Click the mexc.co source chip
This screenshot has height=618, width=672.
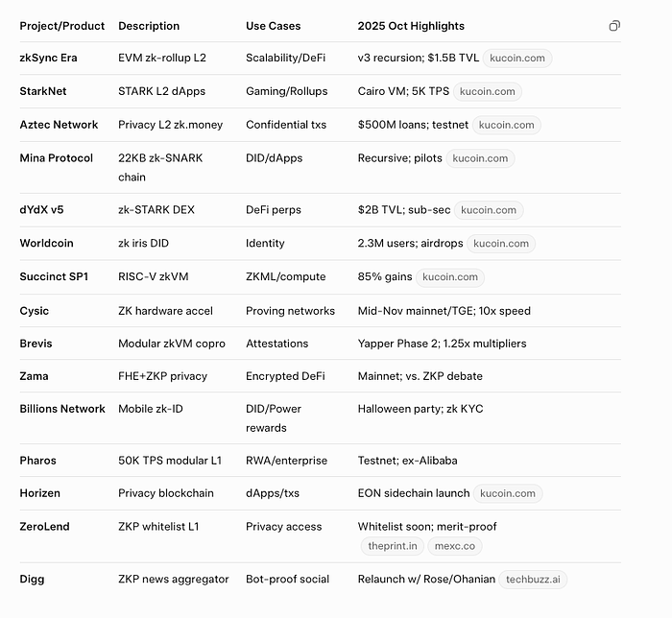tap(454, 546)
